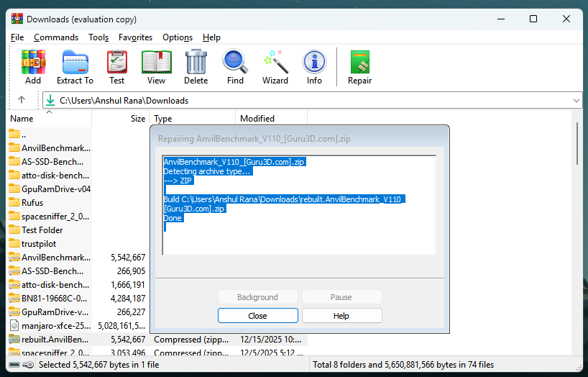Select the spacesniffer_2_0 folder

click(50, 217)
